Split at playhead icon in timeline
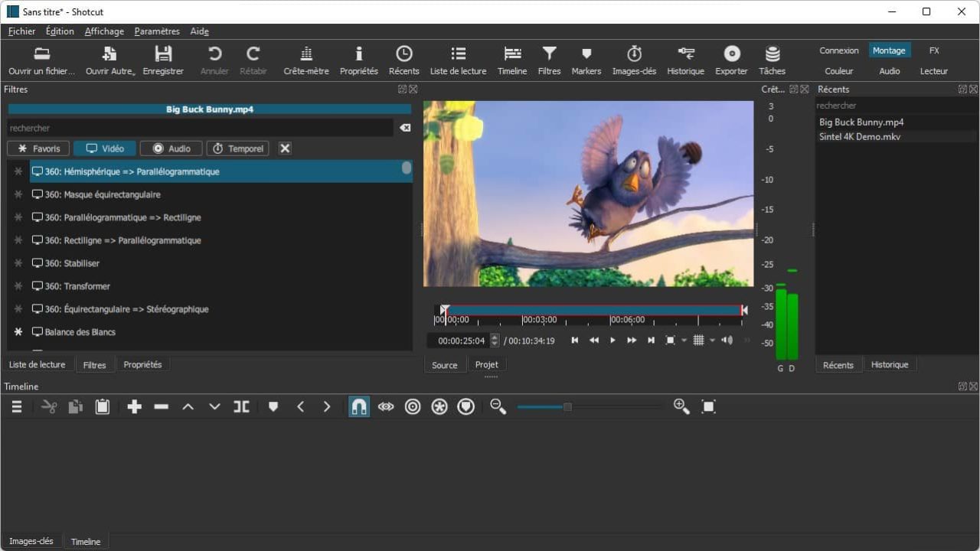This screenshot has height=551, width=980. point(241,407)
